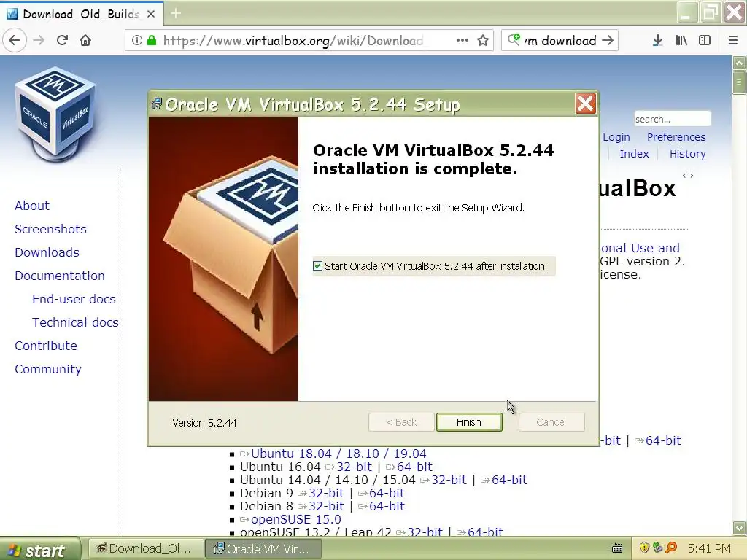
Task: Open the openSUSE 15.0 link
Action: (296, 519)
